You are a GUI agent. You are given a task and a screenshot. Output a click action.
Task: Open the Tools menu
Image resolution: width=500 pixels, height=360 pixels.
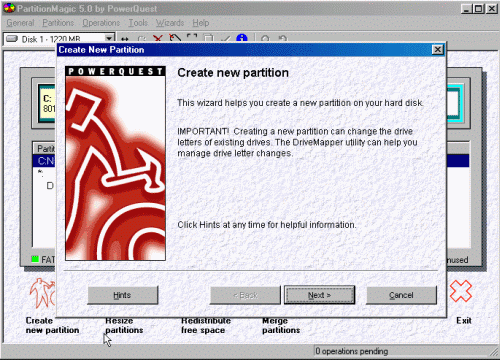coord(138,23)
